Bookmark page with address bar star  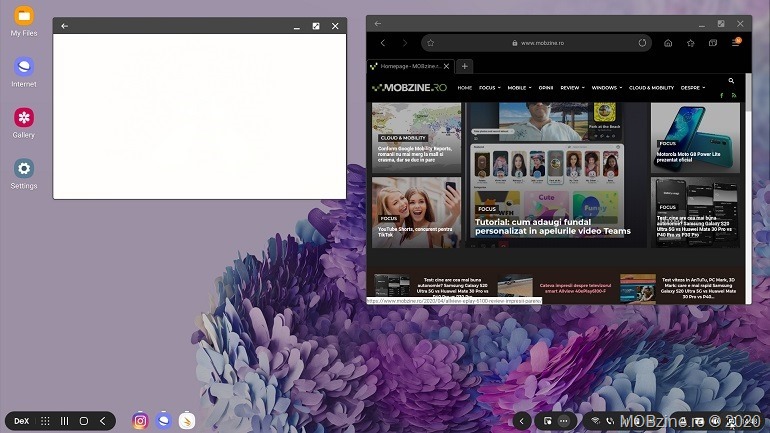click(431, 43)
